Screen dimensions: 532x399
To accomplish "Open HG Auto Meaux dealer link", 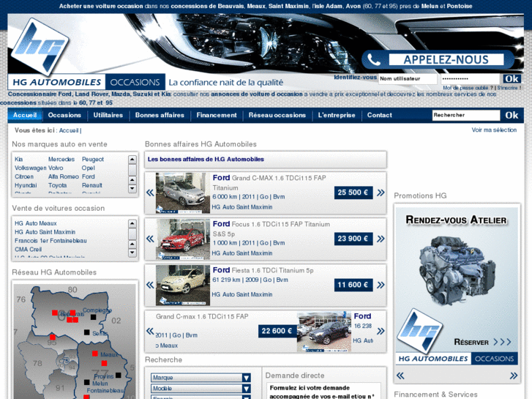I will coord(36,223).
